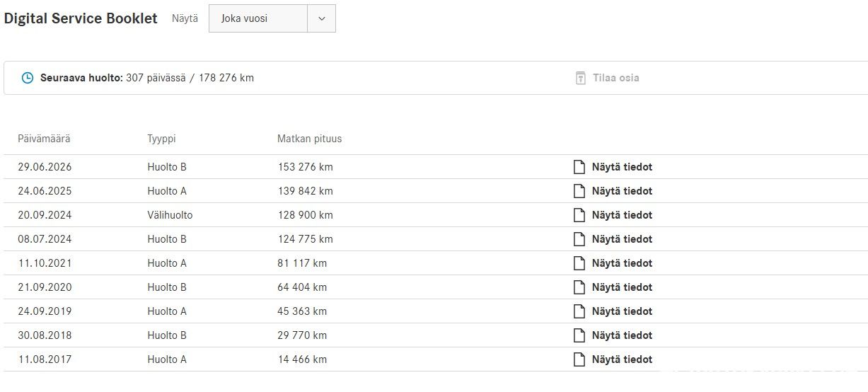
Task: Open Näytä tiedot for 24.09.2019 service
Action: click(x=622, y=311)
